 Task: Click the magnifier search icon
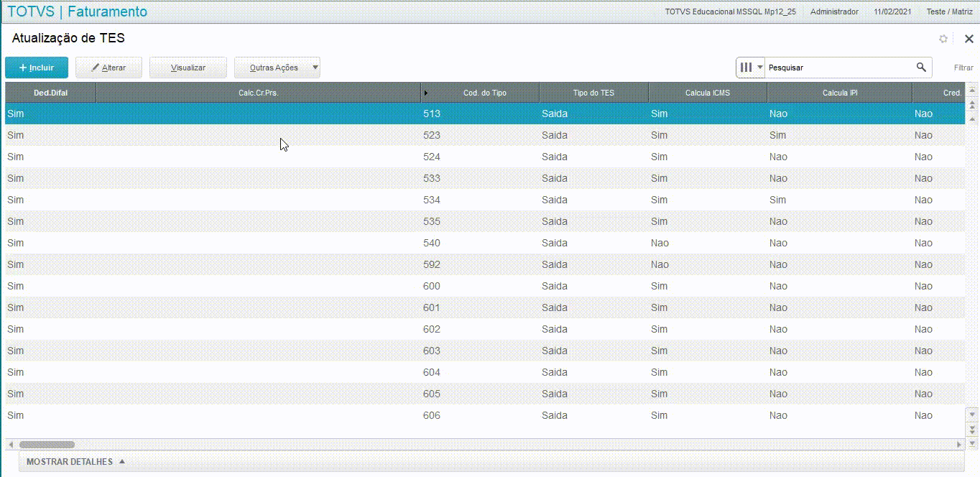click(921, 68)
